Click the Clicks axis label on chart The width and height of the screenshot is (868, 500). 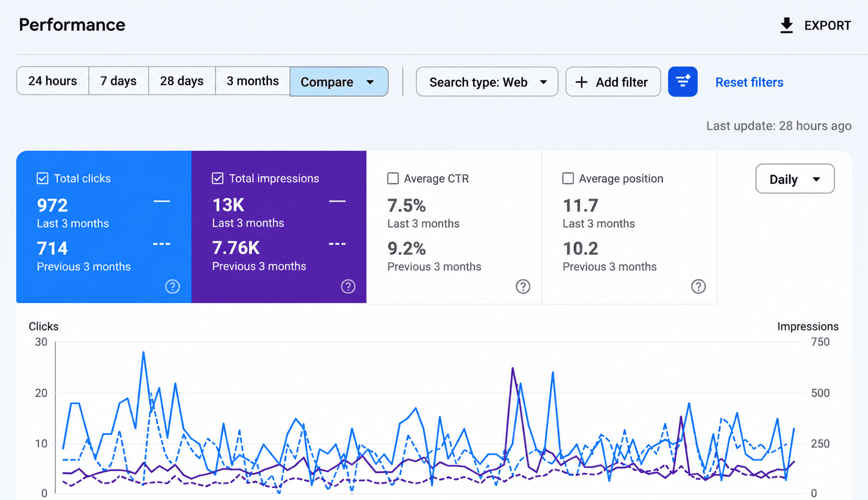pos(44,326)
